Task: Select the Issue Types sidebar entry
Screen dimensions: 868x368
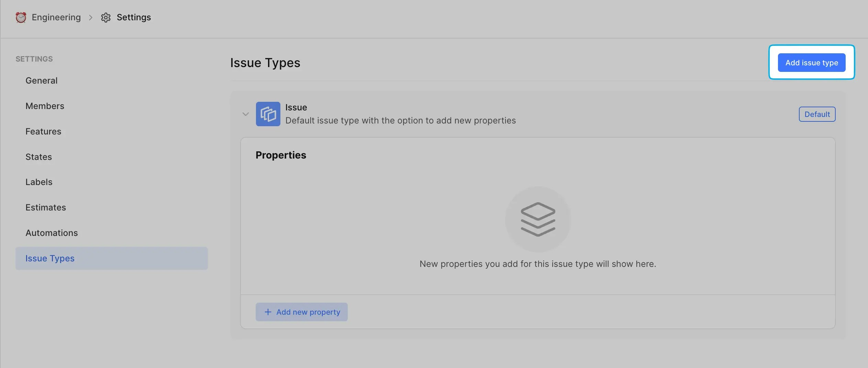Action: tap(49, 258)
